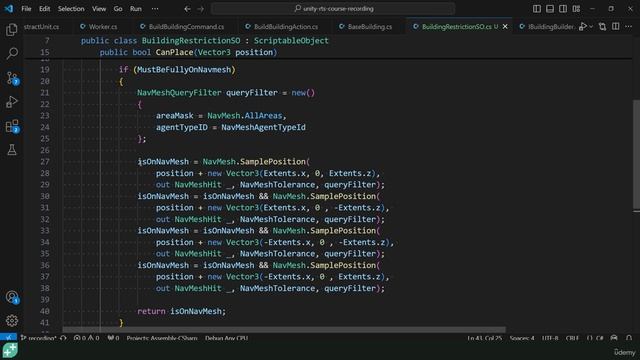Jump to sticky line 'public bool CanPlace'
The height and width of the screenshot is (360, 640).
click(188, 52)
